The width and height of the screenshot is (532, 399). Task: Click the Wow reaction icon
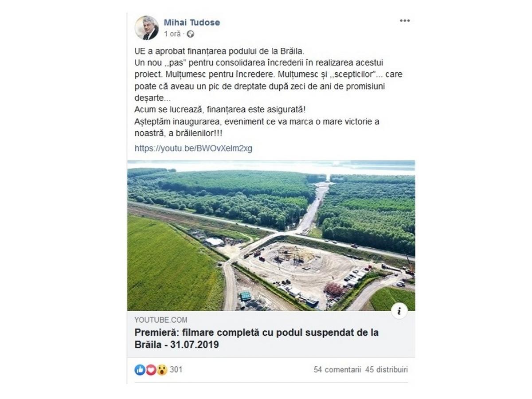point(162,370)
